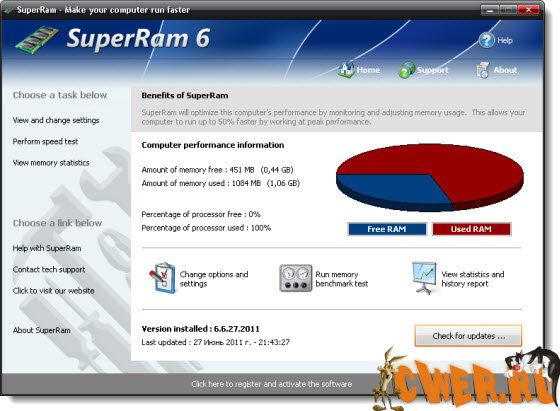Click the Help question mark icon
This screenshot has width=560, height=411.
(x=486, y=40)
